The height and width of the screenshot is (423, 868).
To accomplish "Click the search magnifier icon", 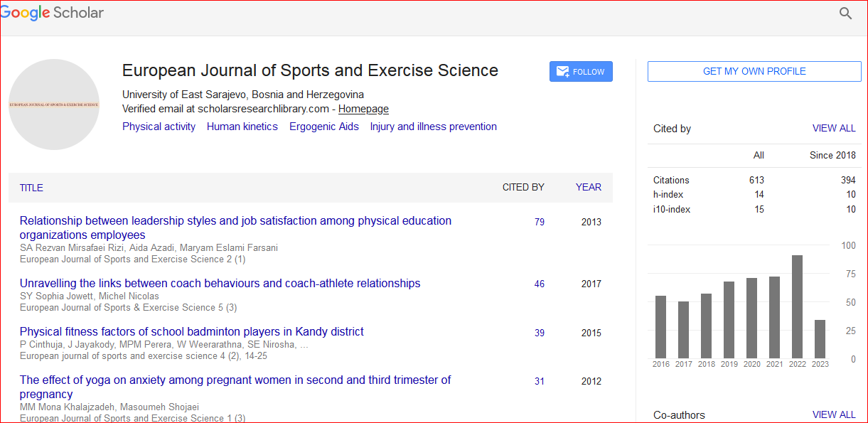I will [845, 14].
